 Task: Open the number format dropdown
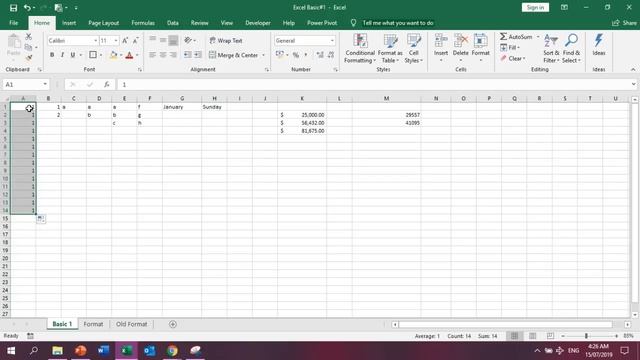(332, 40)
